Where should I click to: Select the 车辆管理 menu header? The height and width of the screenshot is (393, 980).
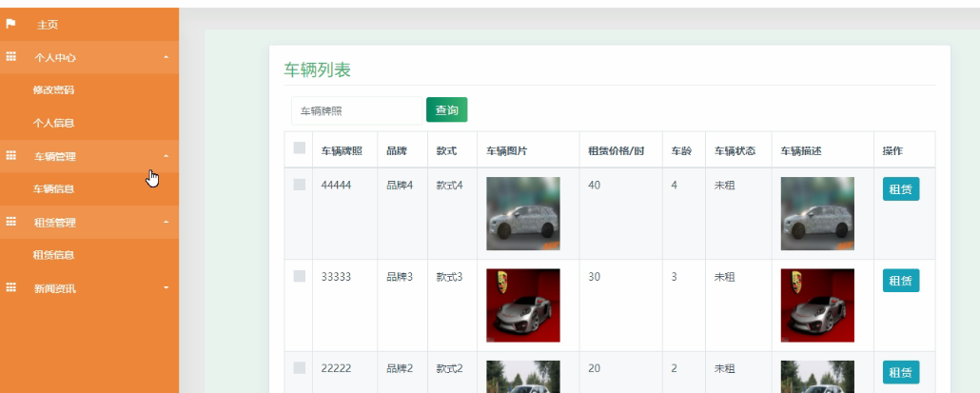[89, 156]
